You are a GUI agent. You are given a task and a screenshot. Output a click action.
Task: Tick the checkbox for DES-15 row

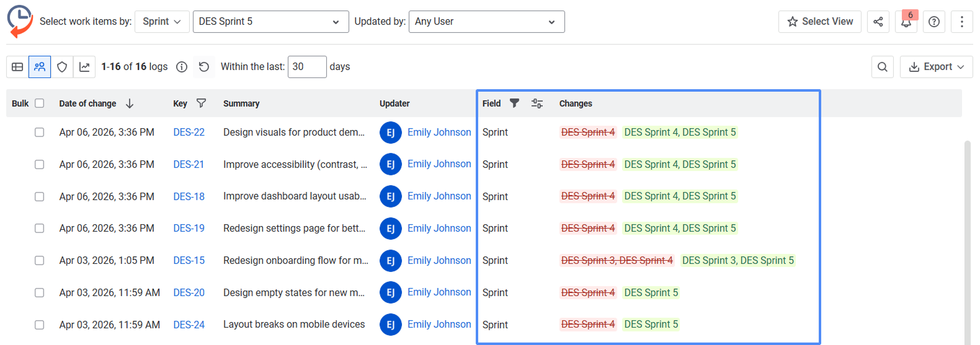40,261
